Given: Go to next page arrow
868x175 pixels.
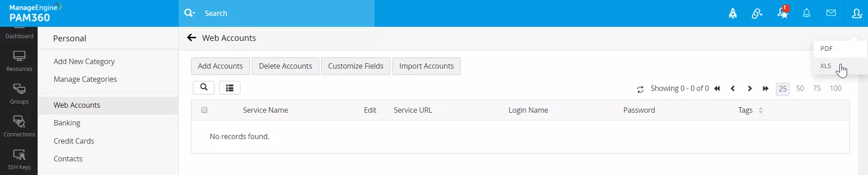Looking at the screenshot, I should tap(750, 89).
